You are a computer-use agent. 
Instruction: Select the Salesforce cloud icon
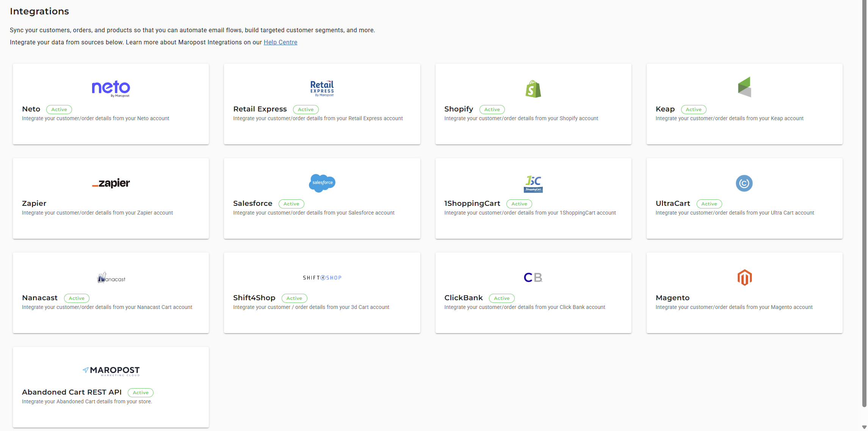322,183
